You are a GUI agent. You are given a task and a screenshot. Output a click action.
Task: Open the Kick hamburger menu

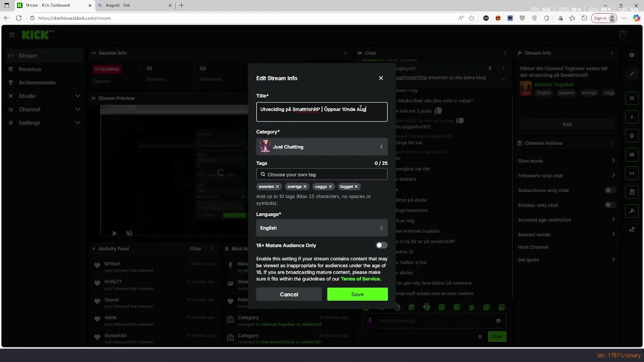pyautogui.click(x=12, y=35)
